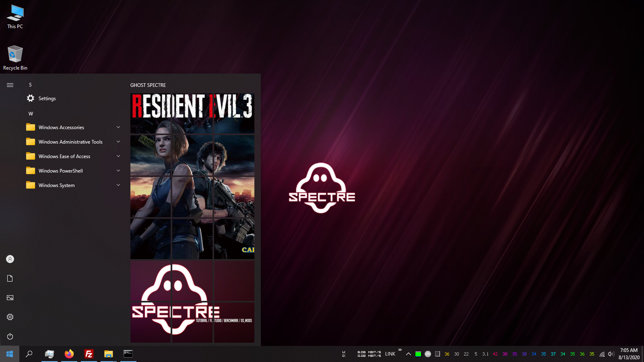Expand the Windows Administrative Tools folder
The height and width of the screenshot is (362, 644).
(74, 142)
